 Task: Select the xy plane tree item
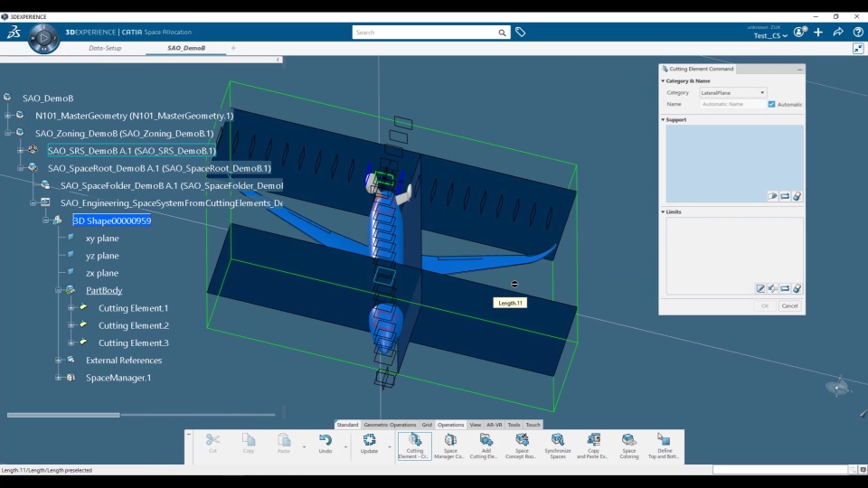tap(102, 239)
